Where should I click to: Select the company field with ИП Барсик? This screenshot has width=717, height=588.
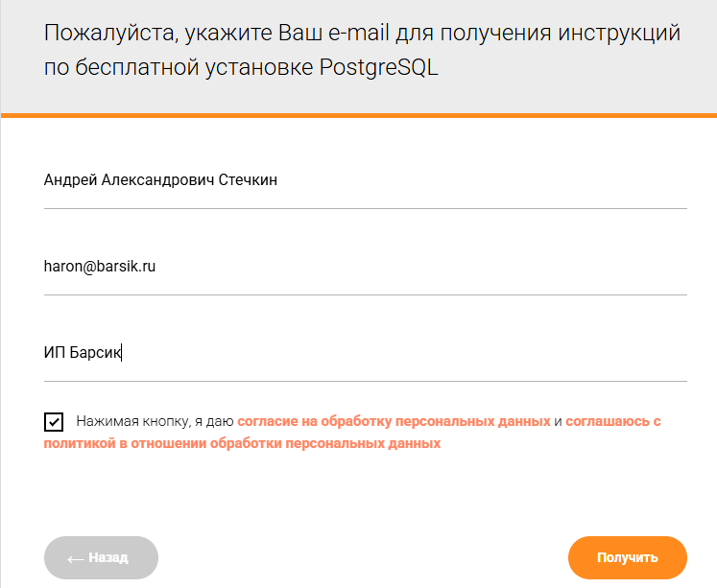[x=365, y=352]
